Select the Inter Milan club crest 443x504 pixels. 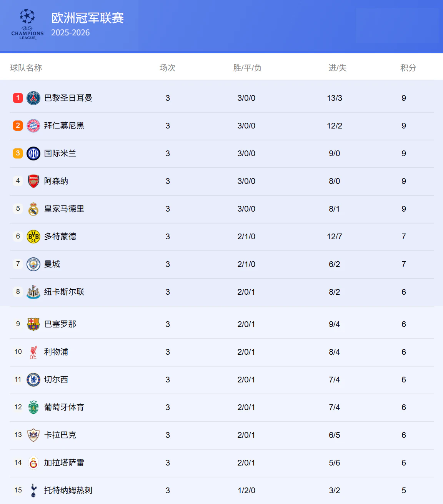point(33,154)
